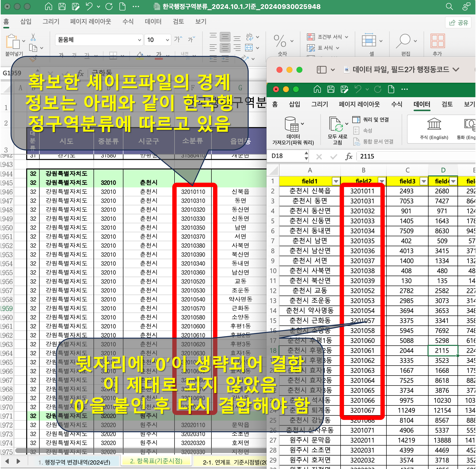Open the font name dropdown 돋움체

[139, 40]
